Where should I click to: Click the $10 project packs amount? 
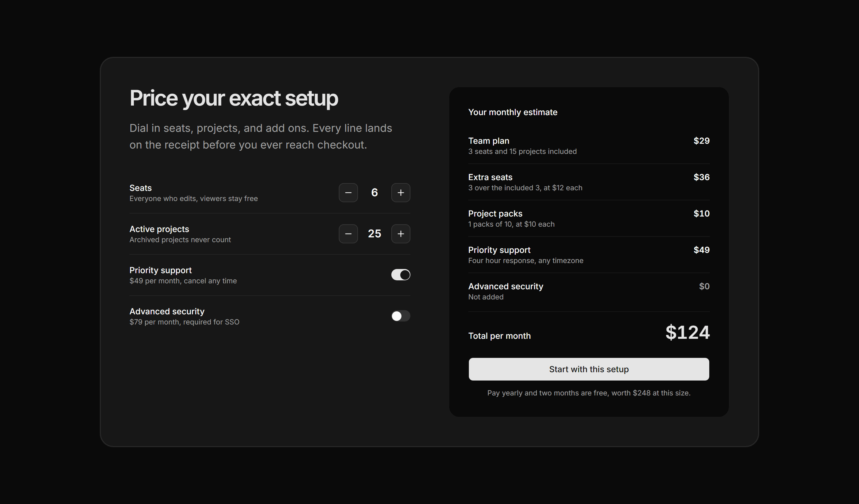(x=702, y=214)
